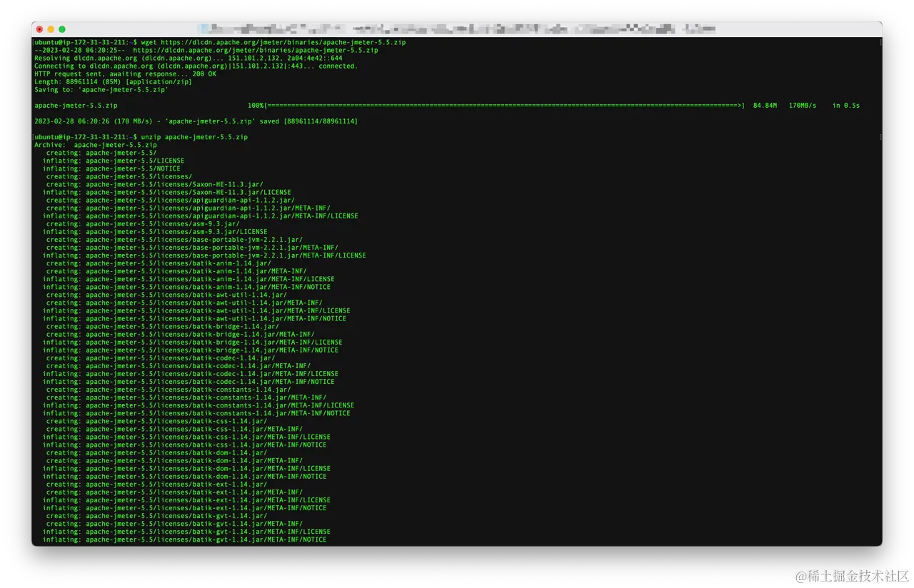The height and width of the screenshot is (588, 914).
Task: Click 'base-portable-jvm-2.2.1.jar/META-INF/LICENSE' inflating line
Action: click(204, 255)
